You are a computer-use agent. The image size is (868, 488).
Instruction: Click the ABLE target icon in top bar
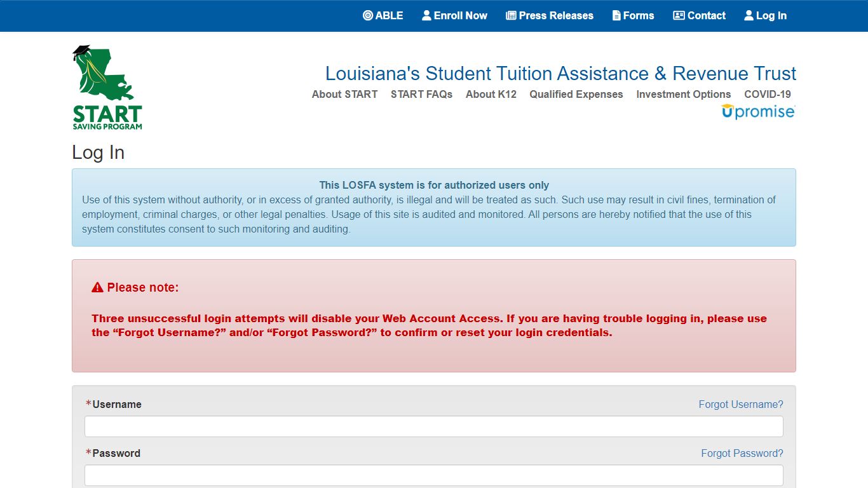tap(367, 15)
